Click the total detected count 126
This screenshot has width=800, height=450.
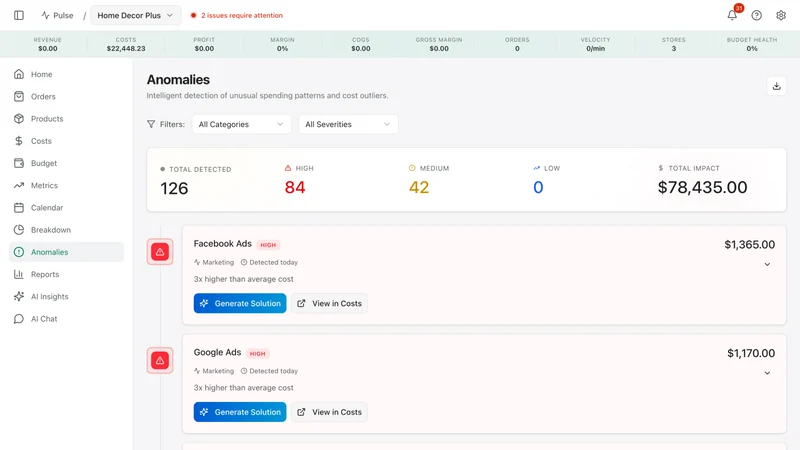(x=174, y=188)
